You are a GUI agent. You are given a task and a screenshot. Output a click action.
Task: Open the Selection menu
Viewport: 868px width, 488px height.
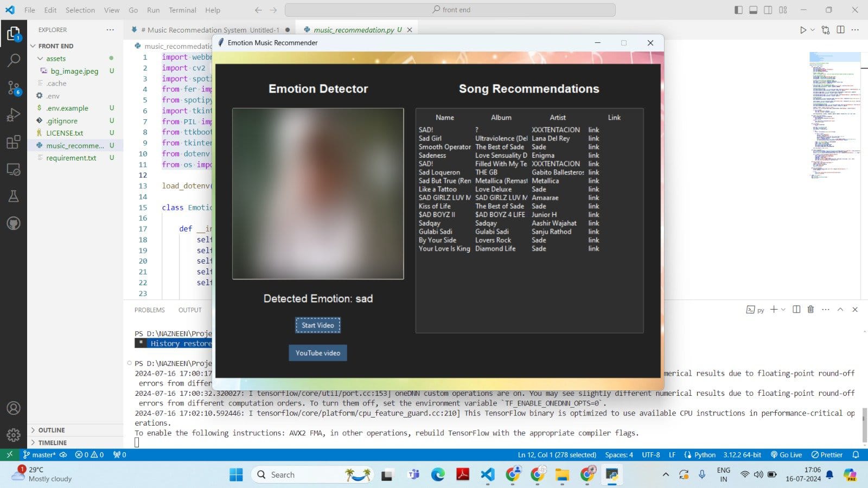coord(80,10)
